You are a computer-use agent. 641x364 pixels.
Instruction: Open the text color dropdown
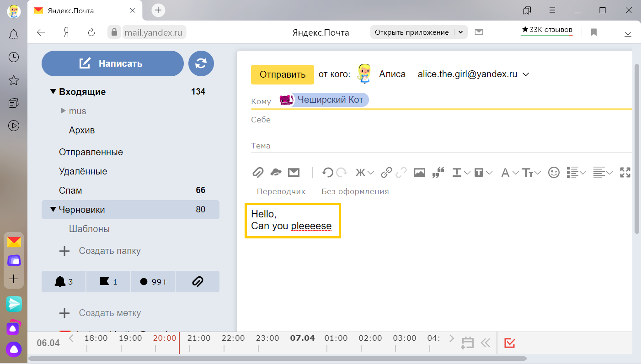point(461,172)
